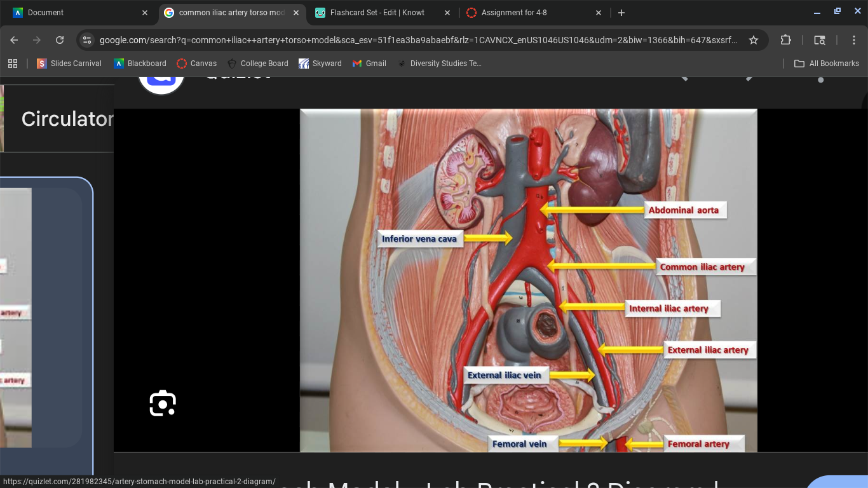
Task: Click the next image arrow
Action: click(750, 78)
